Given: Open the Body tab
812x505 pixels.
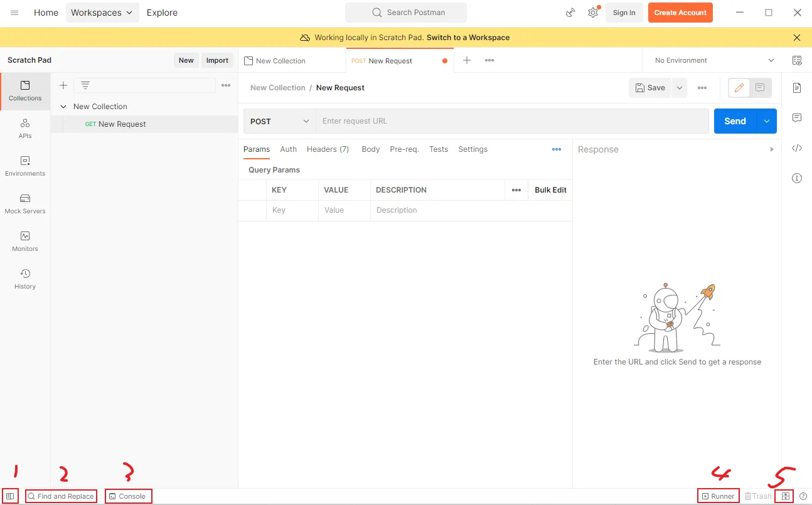Looking at the screenshot, I should (371, 149).
